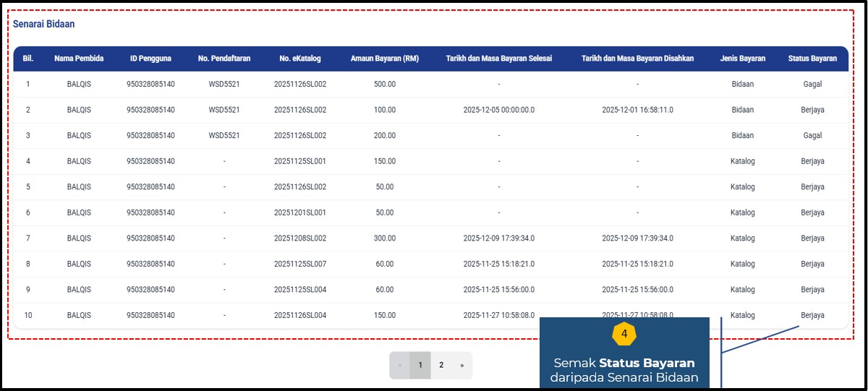
Task: Click the 500.00 amount in row 1
Action: [384, 85]
